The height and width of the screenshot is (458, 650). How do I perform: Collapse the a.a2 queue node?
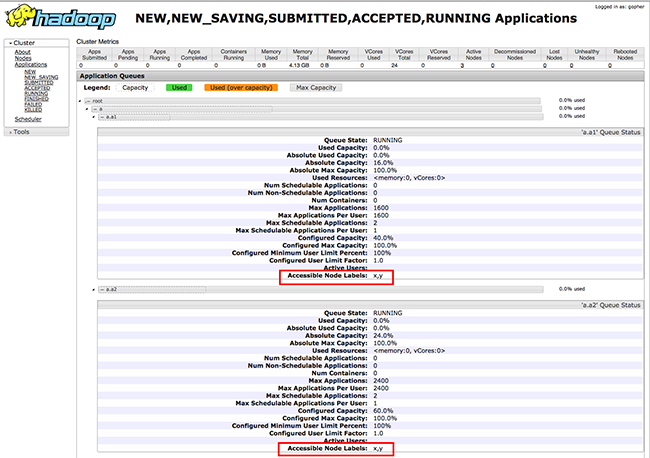point(100,288)
